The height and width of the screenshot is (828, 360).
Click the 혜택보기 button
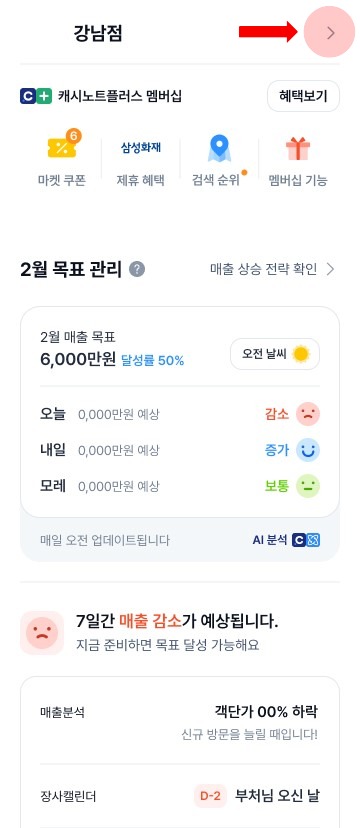coord(303,96)
